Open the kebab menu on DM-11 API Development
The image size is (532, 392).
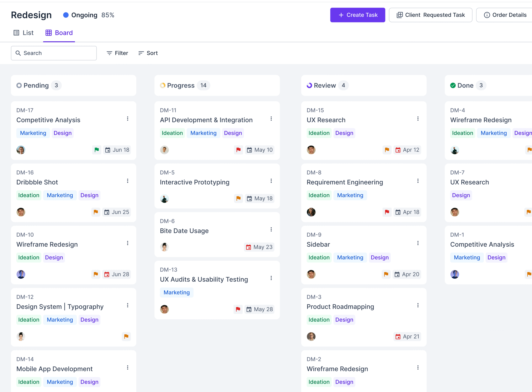coord(271,119)
